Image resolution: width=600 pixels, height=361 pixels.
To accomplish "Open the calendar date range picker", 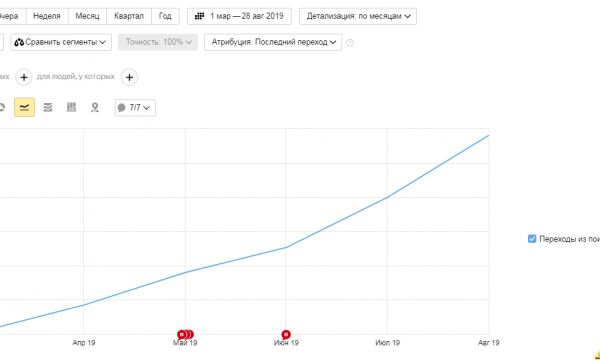I will point(239,16).
